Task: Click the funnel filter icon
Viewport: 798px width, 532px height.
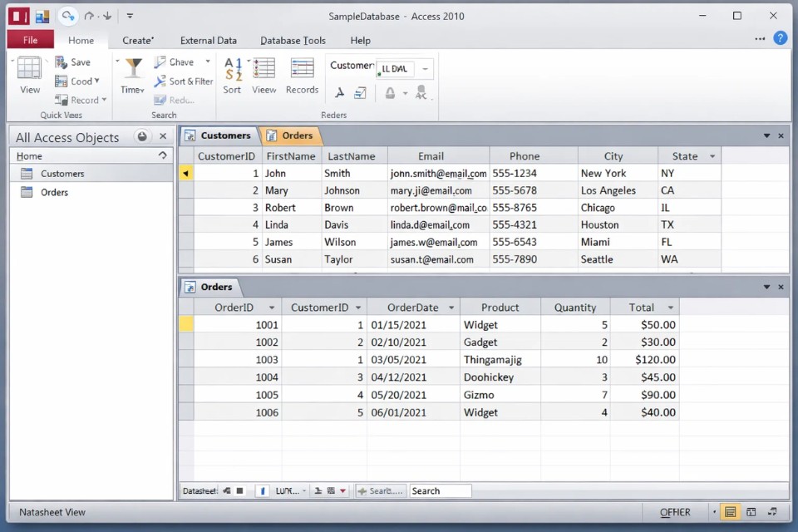Action: click(x=133, y=69)
